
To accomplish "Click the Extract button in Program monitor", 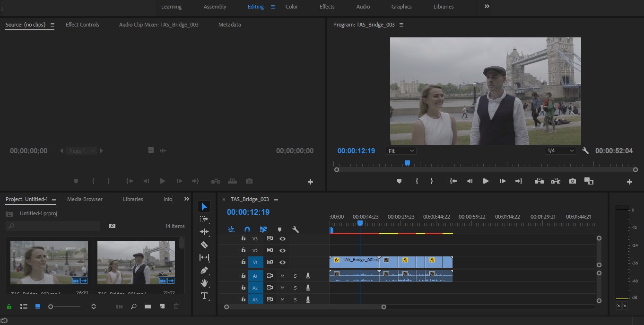I will tap(556, 181).
